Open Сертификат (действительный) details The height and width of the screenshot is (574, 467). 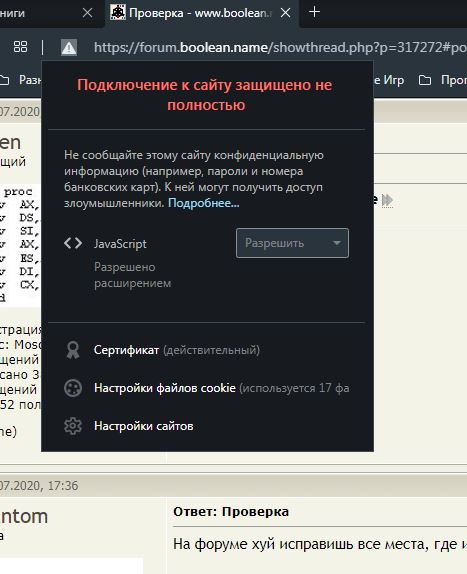(x=177, y=350)
